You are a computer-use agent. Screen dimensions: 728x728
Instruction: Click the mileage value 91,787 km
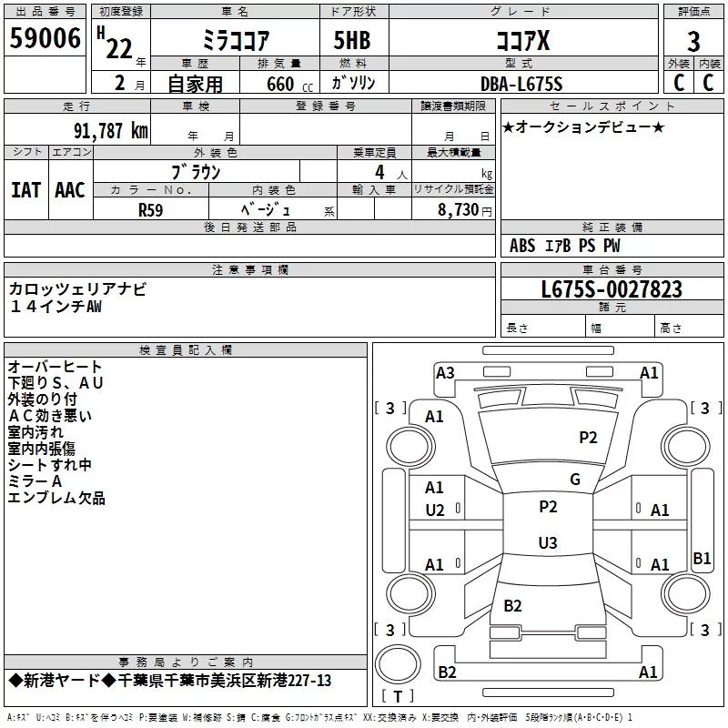110,131
